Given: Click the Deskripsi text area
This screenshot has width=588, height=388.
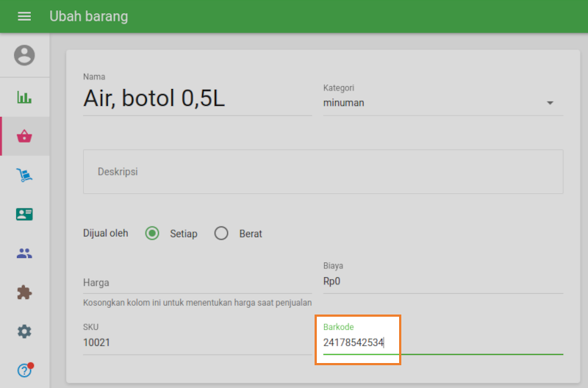Looking at the screenshot, I should pyautogui.click(x=323, y=171).
